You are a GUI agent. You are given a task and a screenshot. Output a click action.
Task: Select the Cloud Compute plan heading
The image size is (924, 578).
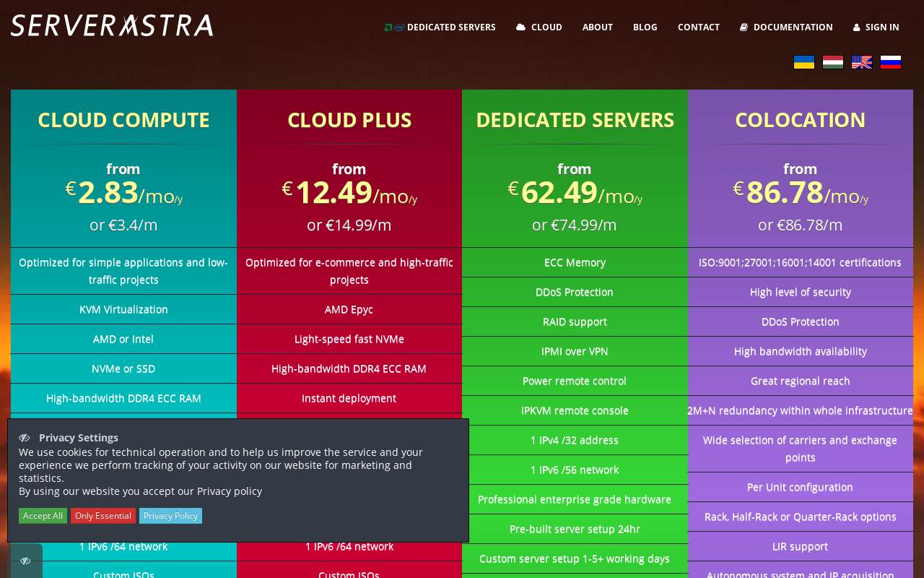[123, 120]
